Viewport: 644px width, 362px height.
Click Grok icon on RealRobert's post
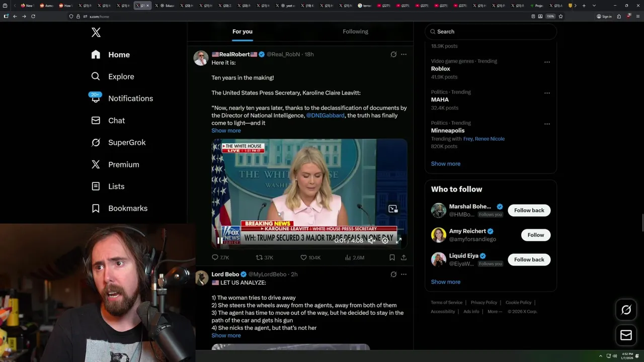tap(393, 54)
